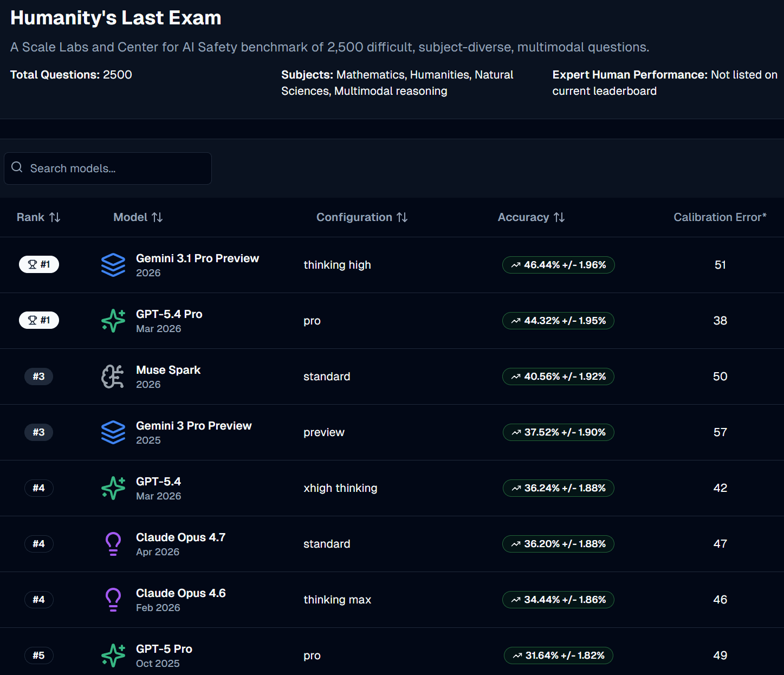This screenshot has height=675, width=784.
Task: Click the trend icon in the 46.44% accuracy pill
Action: tap(516, 265)
